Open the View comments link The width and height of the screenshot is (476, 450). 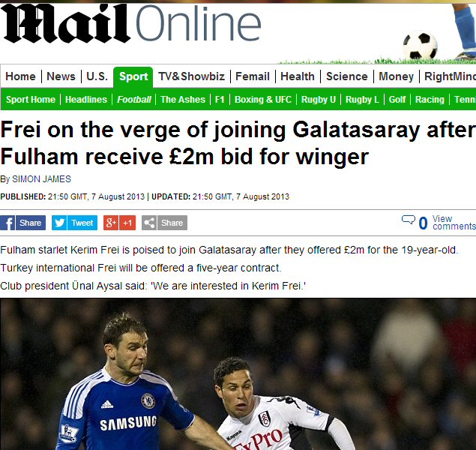[x=454, y=223]
